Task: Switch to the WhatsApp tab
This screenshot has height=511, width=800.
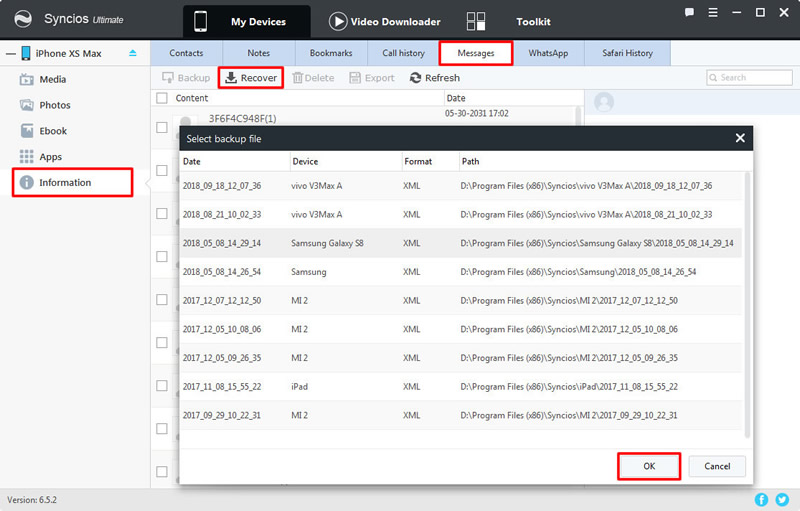Action: [x=548, y=53]
